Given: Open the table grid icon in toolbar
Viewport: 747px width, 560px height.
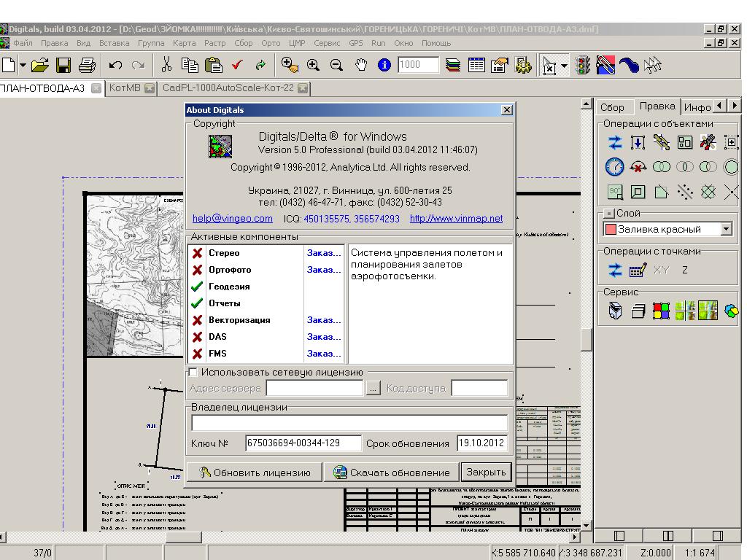Looking at the screenshot, I should [x=476, y=65].
